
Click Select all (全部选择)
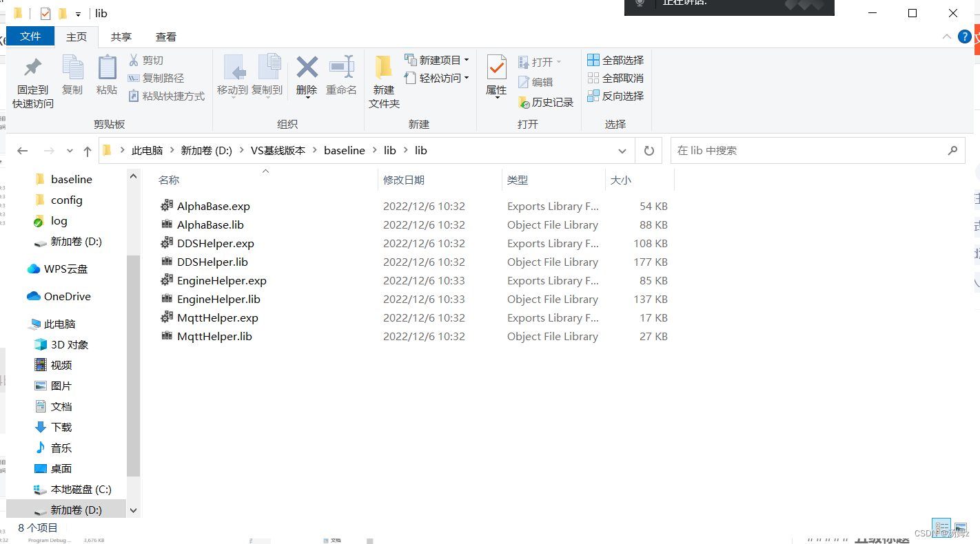[615, 60]
